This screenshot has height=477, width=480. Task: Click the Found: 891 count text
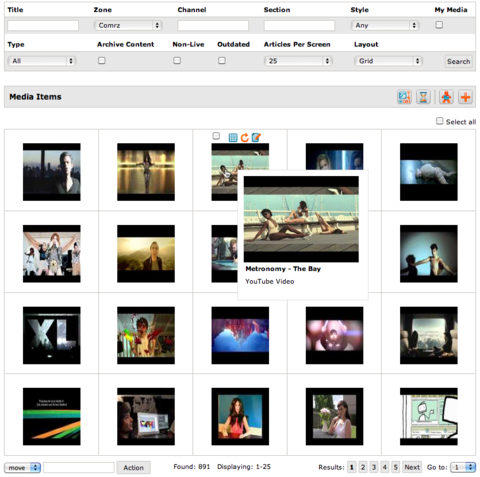[x=192, y=467]
